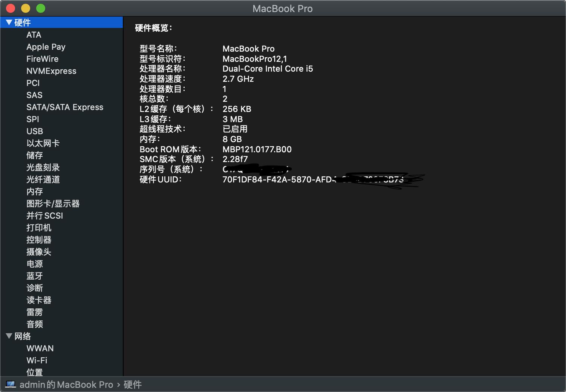Open the 电源 power section
Screen dimensions: 566x392
click(x=35, y=264)
